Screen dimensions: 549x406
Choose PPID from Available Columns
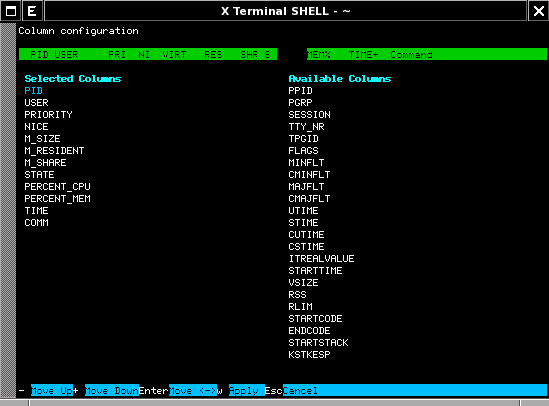(300, 91)
